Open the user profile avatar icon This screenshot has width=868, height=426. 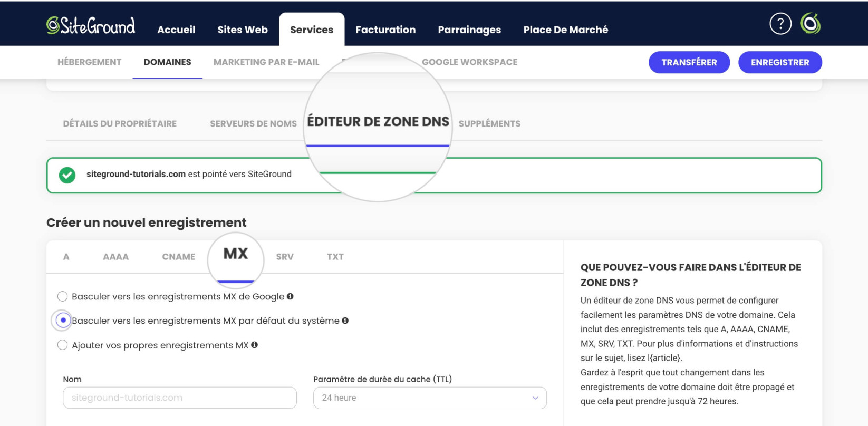tap(811, 24)
